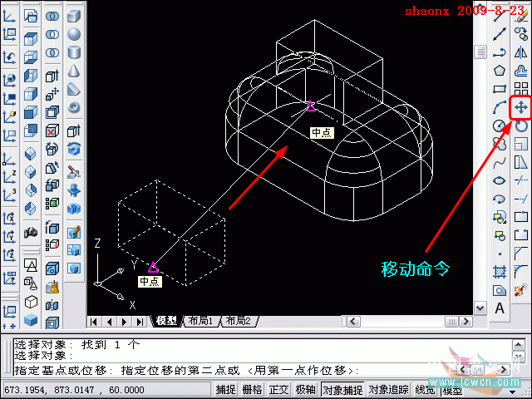Choose the Copy object tool
The height and width of the screenshot is (399, 532).
(x=521, y=34)
